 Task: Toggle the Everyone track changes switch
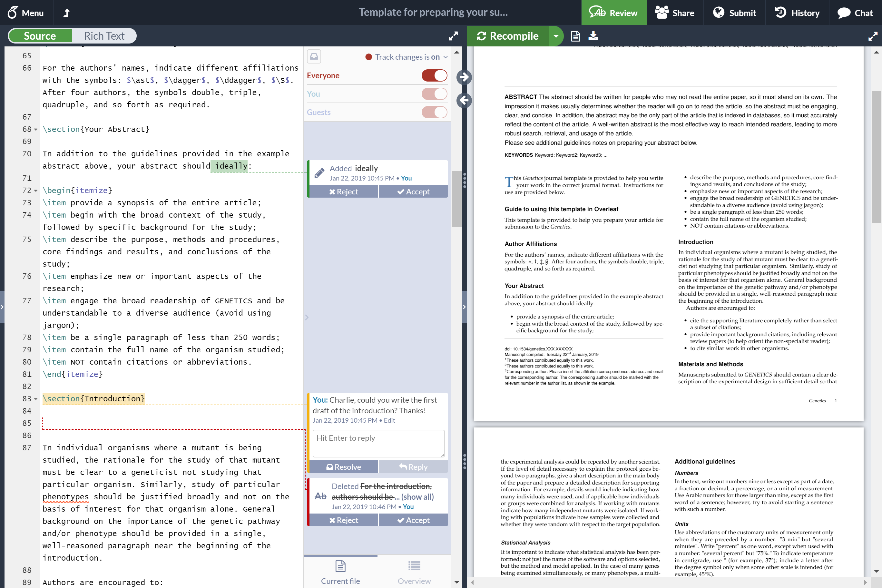(435, 75)
